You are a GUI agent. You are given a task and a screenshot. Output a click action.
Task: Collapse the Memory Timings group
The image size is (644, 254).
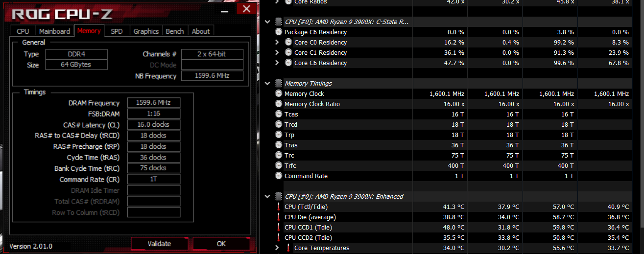[x=267, y=83]
